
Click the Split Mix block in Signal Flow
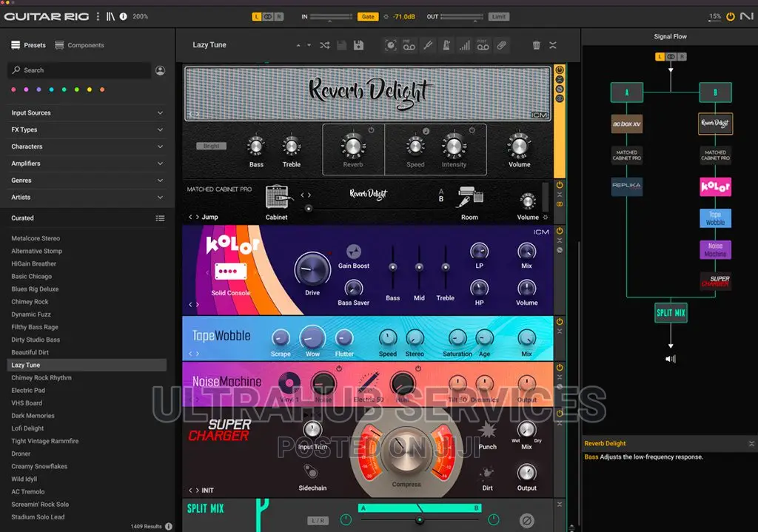(671, 313)
